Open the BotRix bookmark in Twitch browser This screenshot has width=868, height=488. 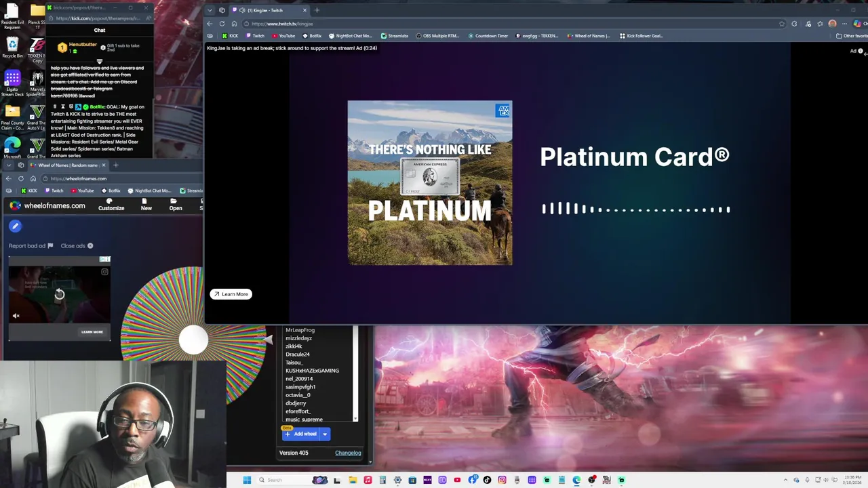tap(312, 36)
